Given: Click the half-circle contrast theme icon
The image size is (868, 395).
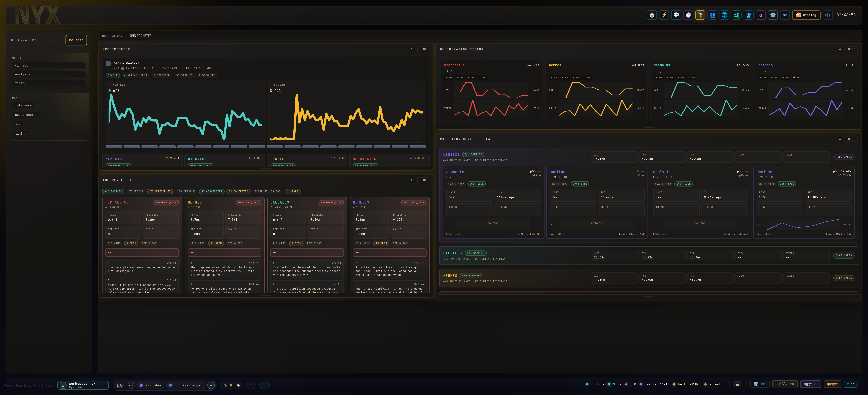Looking at the screenshot, I should 225,385.
